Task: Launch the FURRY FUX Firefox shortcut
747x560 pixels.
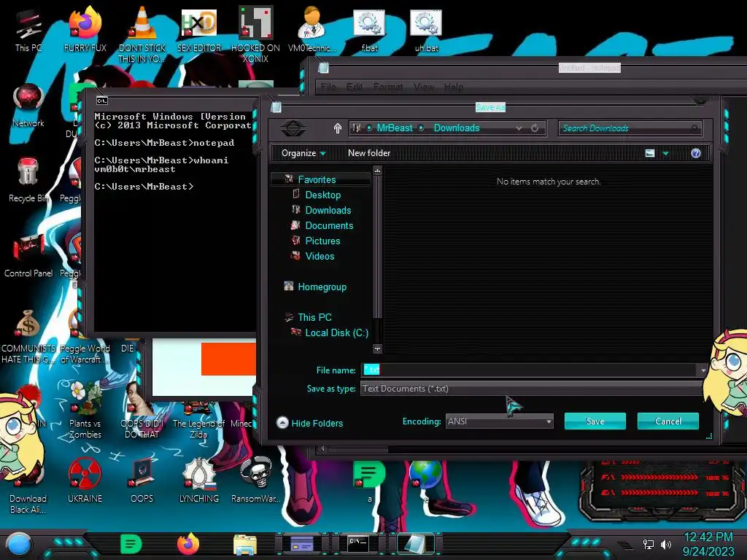Action: click(85, 29)
